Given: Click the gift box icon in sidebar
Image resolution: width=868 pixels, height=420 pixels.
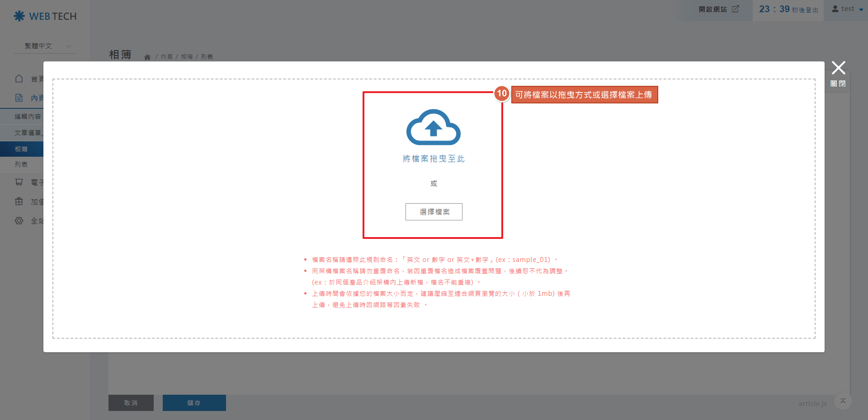Looking at the screenshot, I should [19, 201].
